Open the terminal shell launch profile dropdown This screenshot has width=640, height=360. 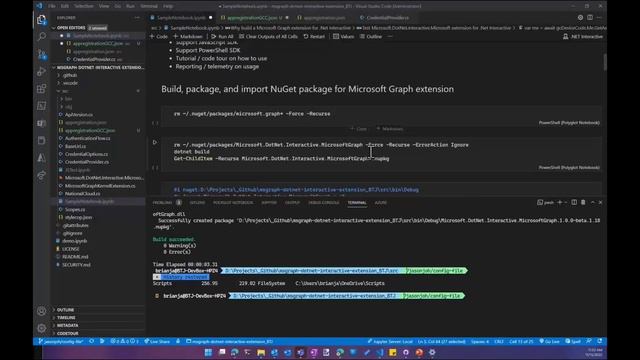[566, 202]
